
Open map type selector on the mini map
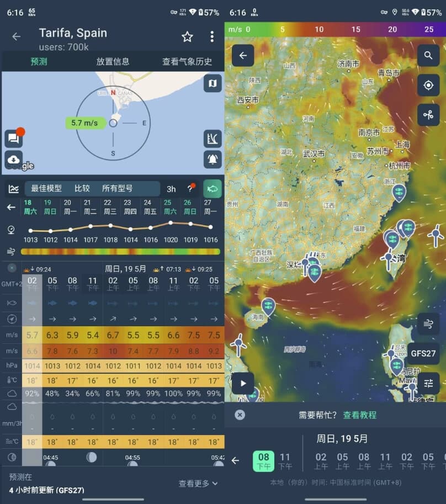point(211,83)
